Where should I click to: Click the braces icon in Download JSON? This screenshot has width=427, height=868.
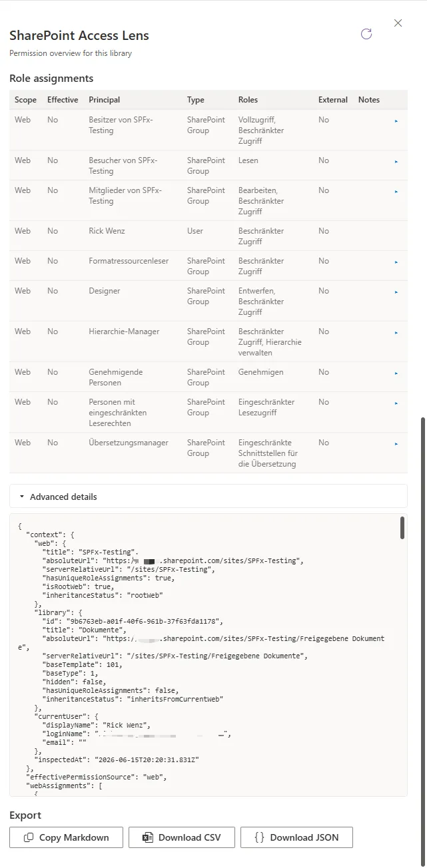click(x=260, y=837)
